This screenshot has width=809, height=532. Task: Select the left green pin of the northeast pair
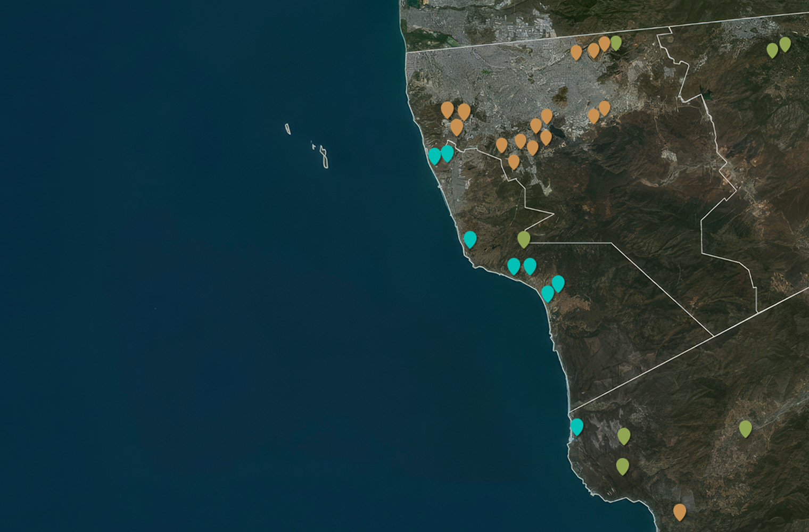[x=772, y=51]
